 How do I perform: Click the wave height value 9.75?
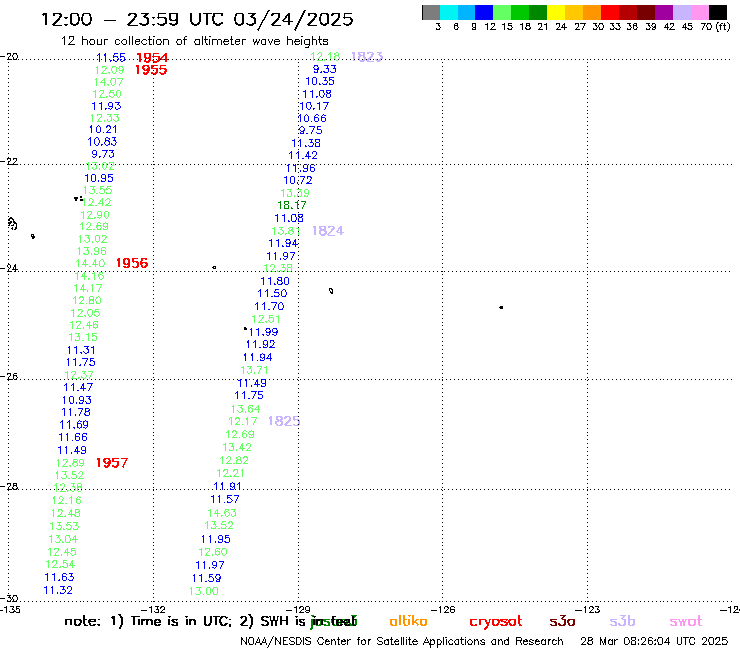point(310,130)
